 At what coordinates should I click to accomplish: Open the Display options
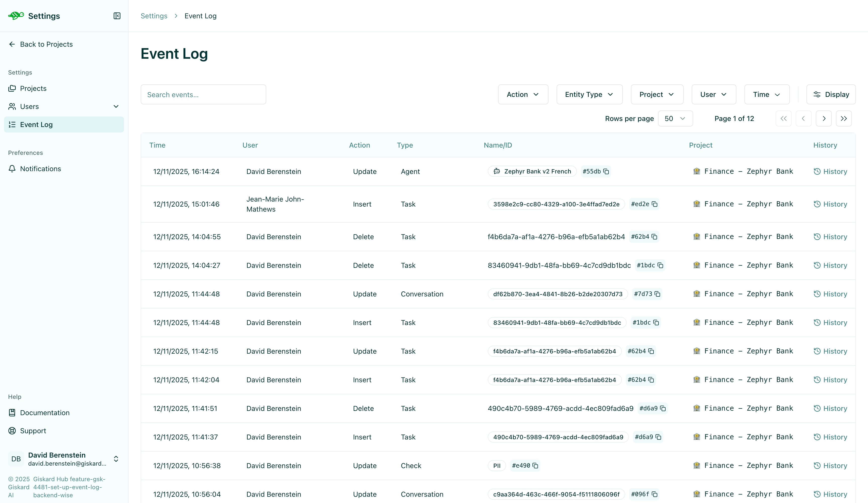(831, 94)
